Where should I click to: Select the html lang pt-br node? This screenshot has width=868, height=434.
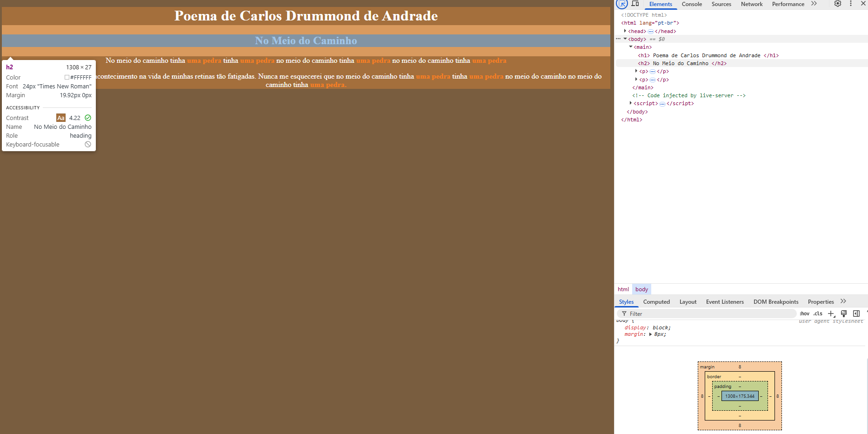coord(650,23)
